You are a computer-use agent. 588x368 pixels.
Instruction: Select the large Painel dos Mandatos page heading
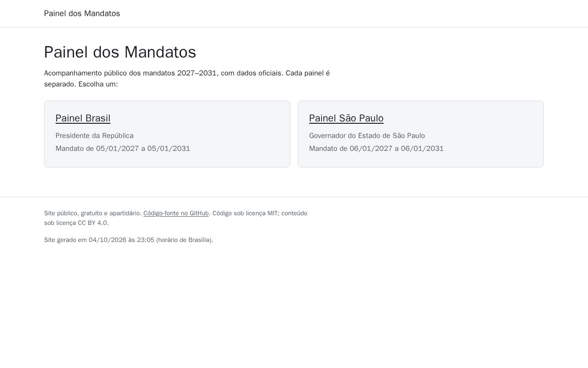(x=120, y=52)
